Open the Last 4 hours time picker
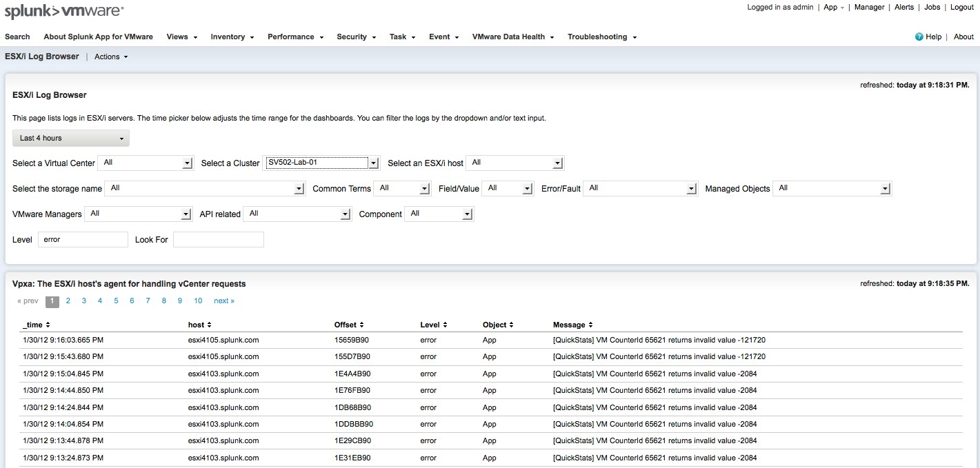This screenshot has height=468, width=980. 71,138
